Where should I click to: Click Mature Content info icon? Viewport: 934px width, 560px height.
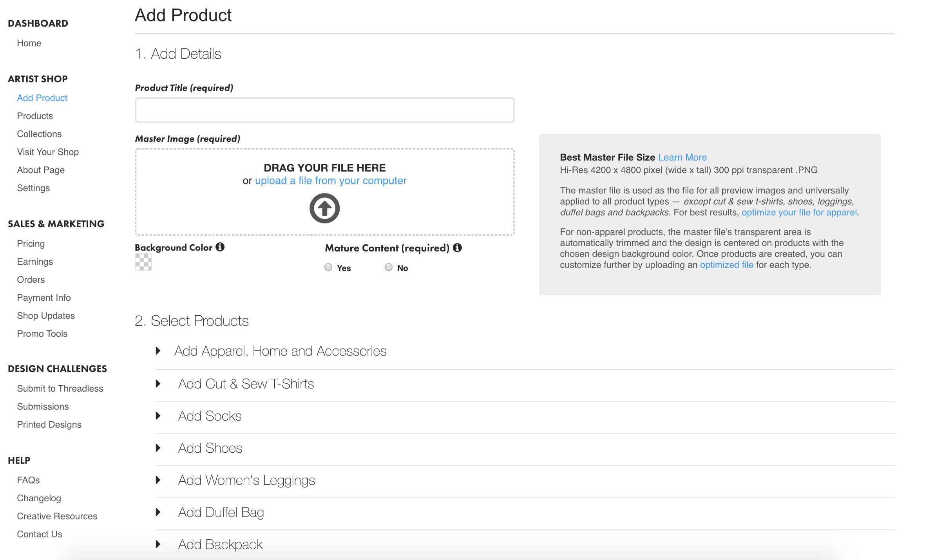(x=457, y=247)
